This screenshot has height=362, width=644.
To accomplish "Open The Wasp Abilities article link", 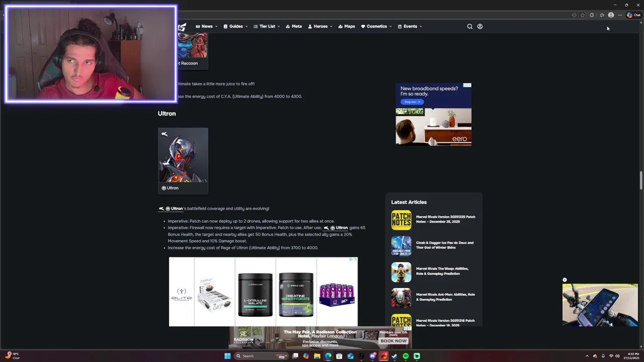I will [442, 271].
